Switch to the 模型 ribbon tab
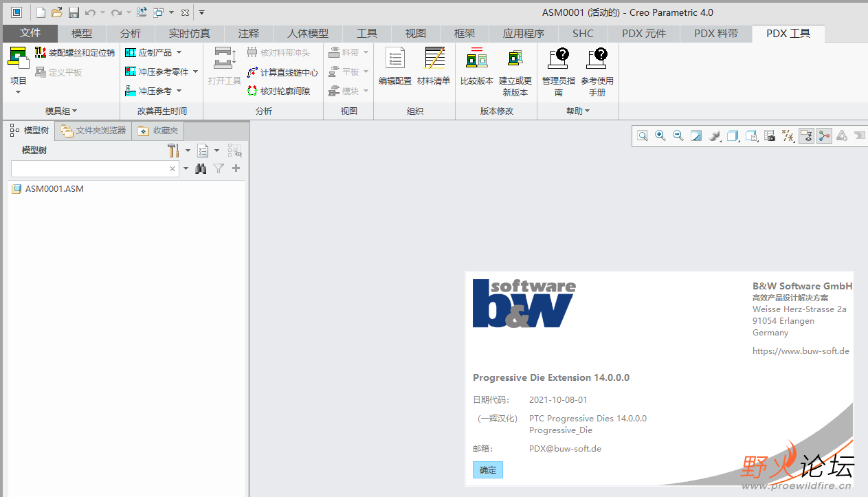Image resolution: width=868 pixels, height=497 pixels. (82, 33)
